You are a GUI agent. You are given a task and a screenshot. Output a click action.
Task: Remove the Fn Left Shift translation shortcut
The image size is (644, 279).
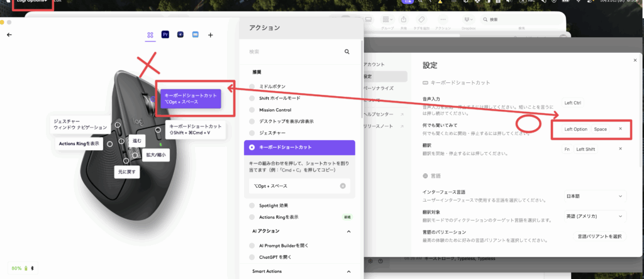tap(621, 149)
